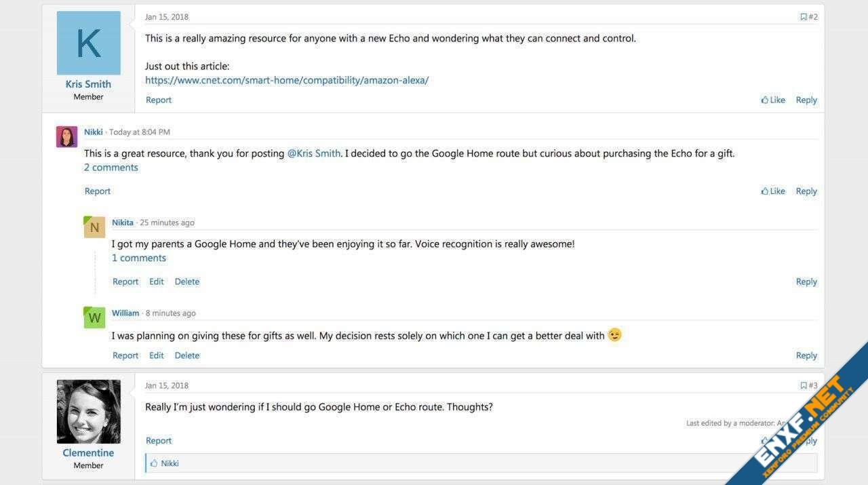Click Kris Smith's large K avatar
This screenshot has width=868, height=485.
[89, 43]
